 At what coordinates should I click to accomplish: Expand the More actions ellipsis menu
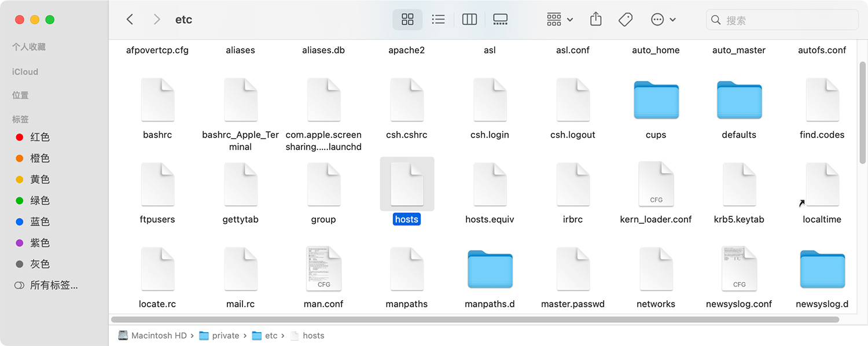click(663, 20)
